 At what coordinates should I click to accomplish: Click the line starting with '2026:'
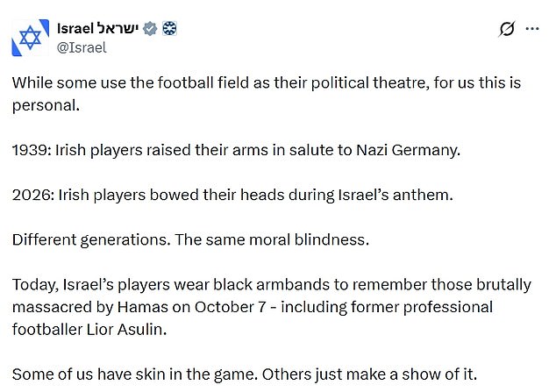(232, 195)
